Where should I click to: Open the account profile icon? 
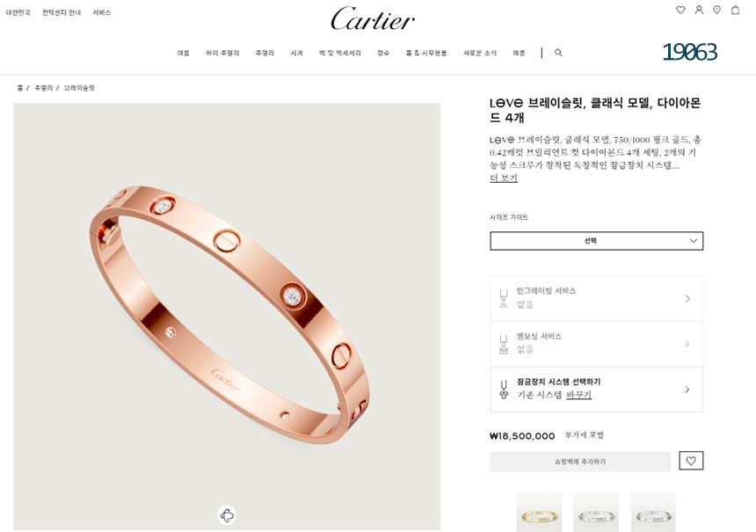[x=699, y=10]
